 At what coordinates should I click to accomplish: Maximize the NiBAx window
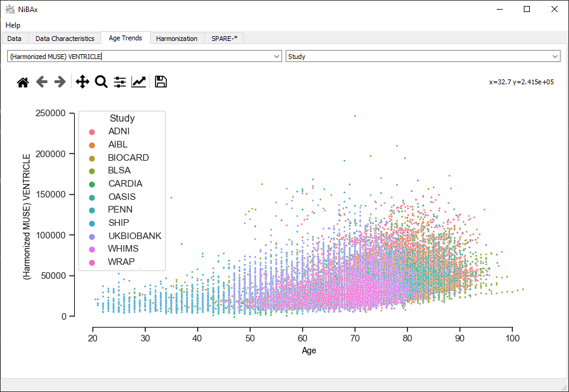tap(527, 10)
